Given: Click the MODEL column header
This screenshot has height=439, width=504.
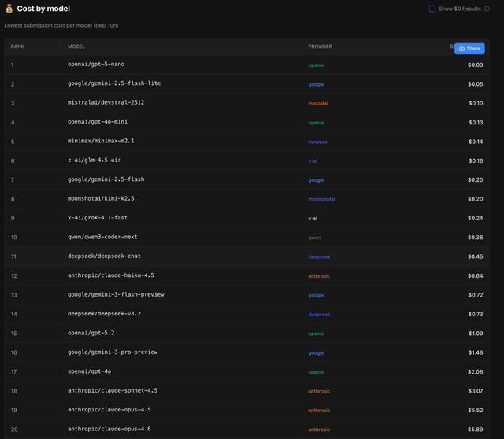Looking at the screenshot, I should pyautogui.click(x=76, y=46).
